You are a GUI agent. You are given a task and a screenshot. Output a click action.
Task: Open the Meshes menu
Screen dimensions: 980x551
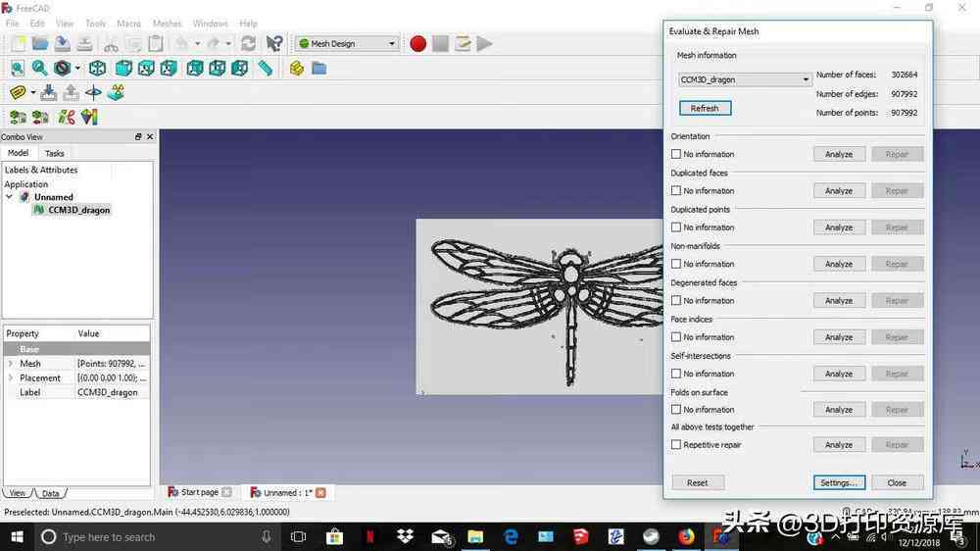coord(167,24)
